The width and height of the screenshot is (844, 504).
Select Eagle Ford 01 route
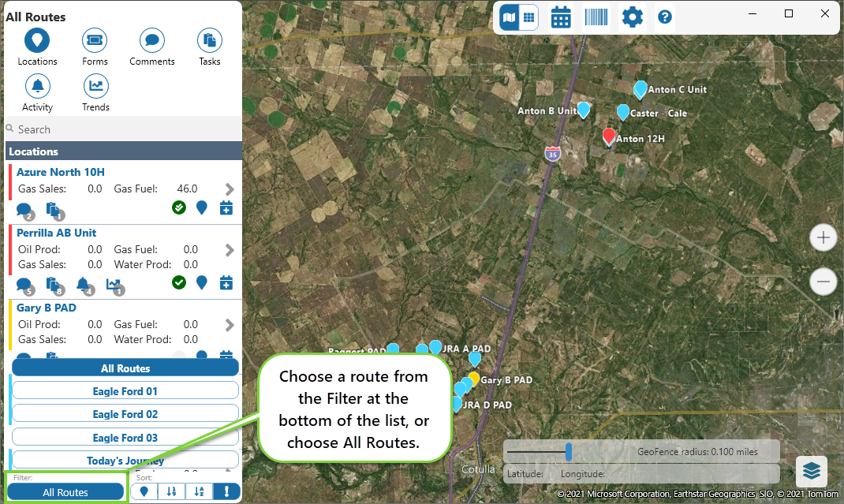pos(125,391)
